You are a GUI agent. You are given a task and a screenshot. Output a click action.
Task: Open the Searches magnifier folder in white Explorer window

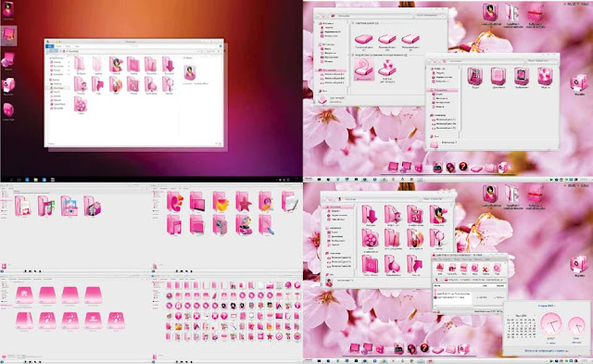(x=168, y=84)
